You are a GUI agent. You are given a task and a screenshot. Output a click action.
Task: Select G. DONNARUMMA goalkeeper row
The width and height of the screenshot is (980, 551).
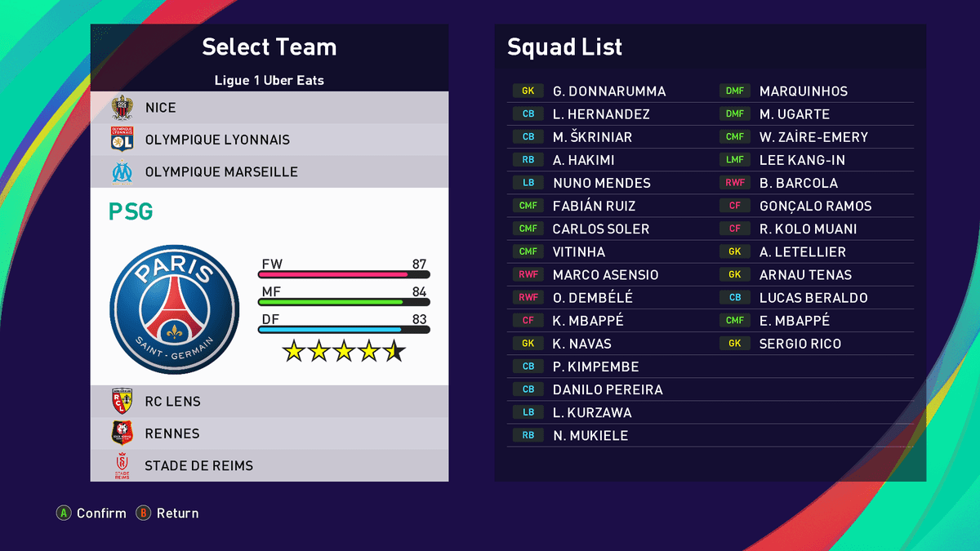tap(608, 91)
